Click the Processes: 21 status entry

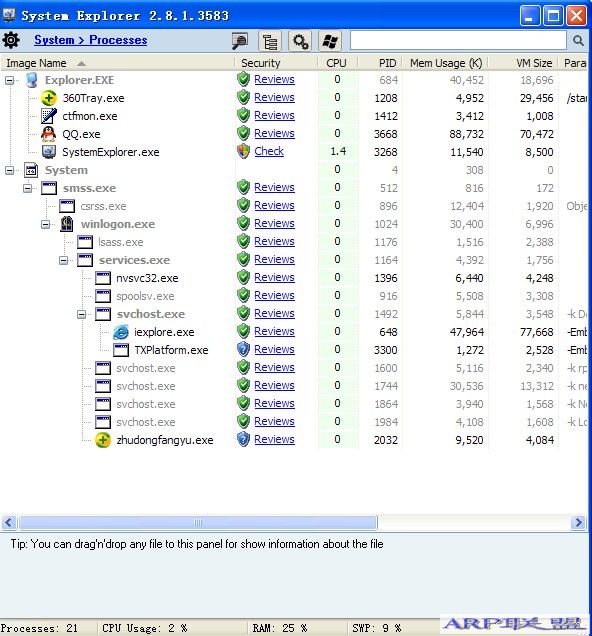click(x=39, y=628)
